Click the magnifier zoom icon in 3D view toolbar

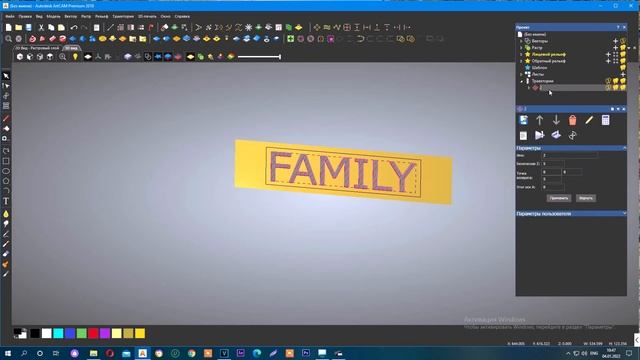[62, 57]
